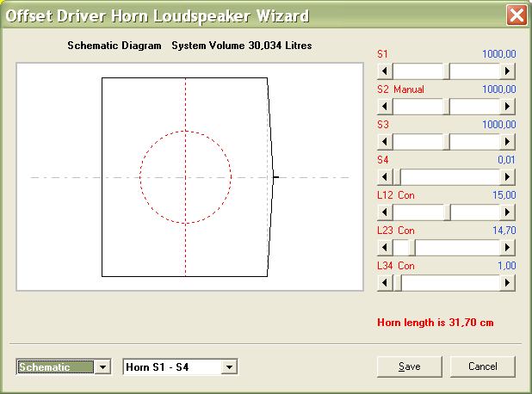Increase S4 using right arrow
The height and width of the screenshot is (394, 532).
(x=507, y=177)
